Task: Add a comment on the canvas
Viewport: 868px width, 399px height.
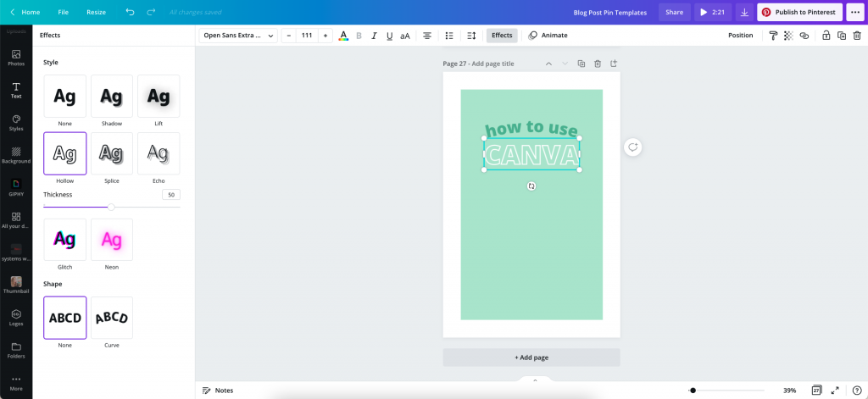Action: point(632,147)
